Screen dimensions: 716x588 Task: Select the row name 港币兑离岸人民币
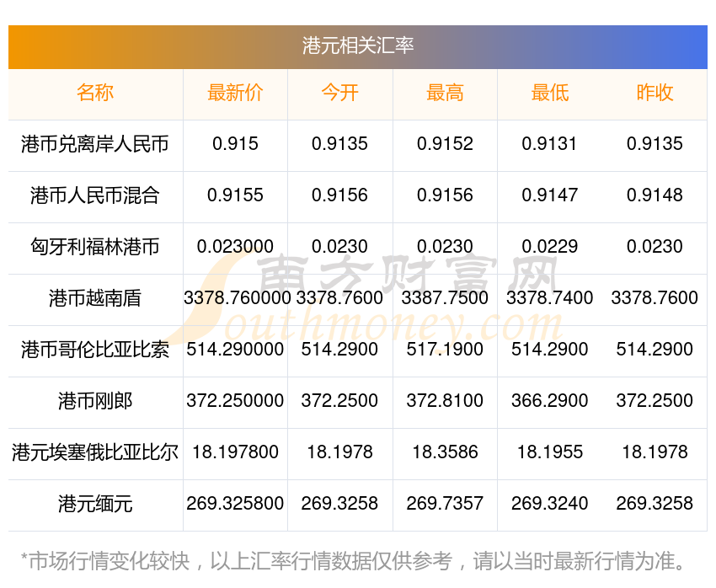[95, 144]
